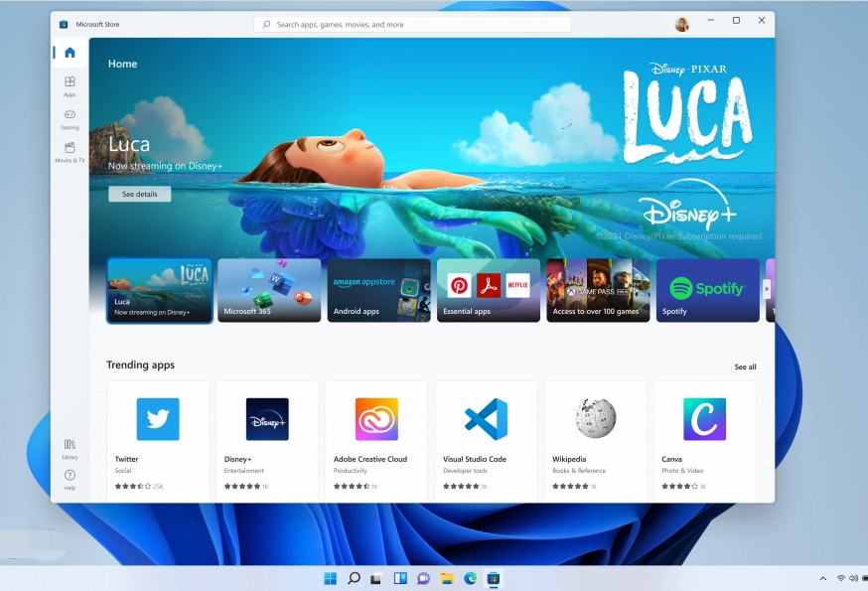Click the Pinterest icon in Essential apps
This screenshot has height=591, width=868.
[x=459, y=285]
